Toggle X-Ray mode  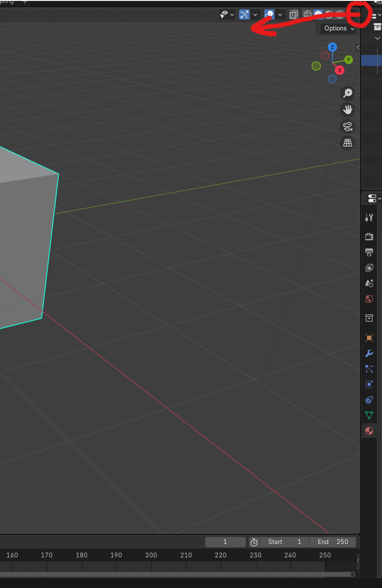(294, 15)
